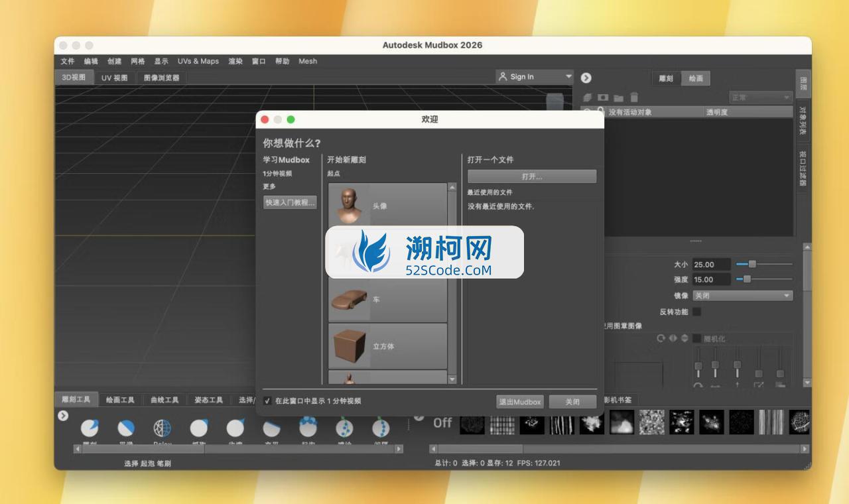Select the Foamy brush tool icon
Image resolution: width=849 pixels, height=504 pixels.
coord(308,426)
